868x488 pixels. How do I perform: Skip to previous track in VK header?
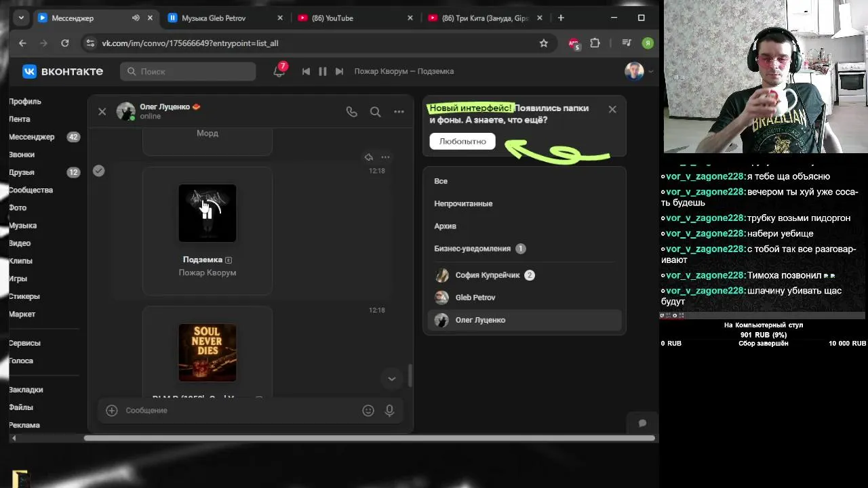306,71
